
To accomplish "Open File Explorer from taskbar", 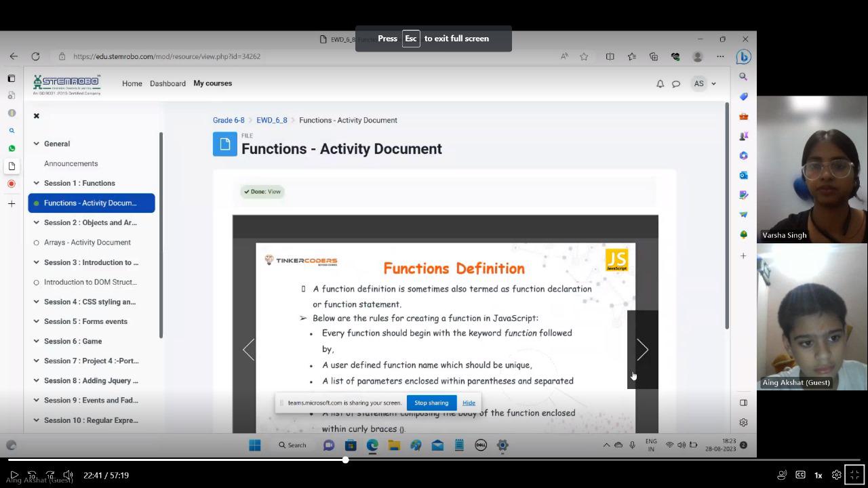I will pyautogui.click(x=394, y=445).
